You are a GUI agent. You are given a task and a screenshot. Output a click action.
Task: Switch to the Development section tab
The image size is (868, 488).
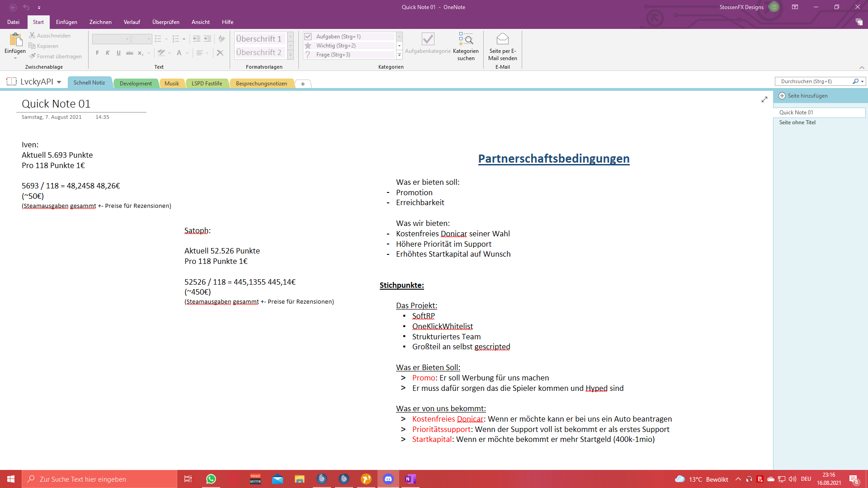[136, 84]
